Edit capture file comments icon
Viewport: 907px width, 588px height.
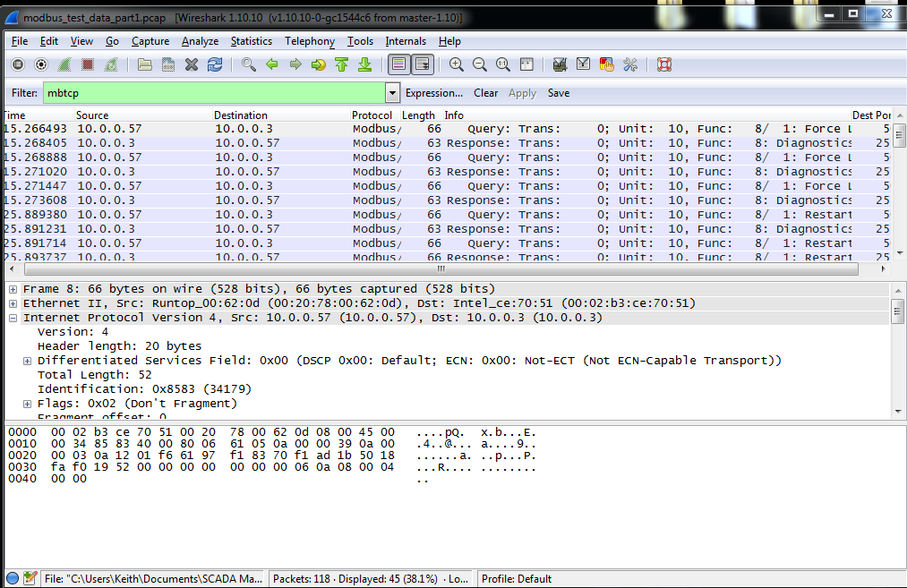[x=30, y=577]
